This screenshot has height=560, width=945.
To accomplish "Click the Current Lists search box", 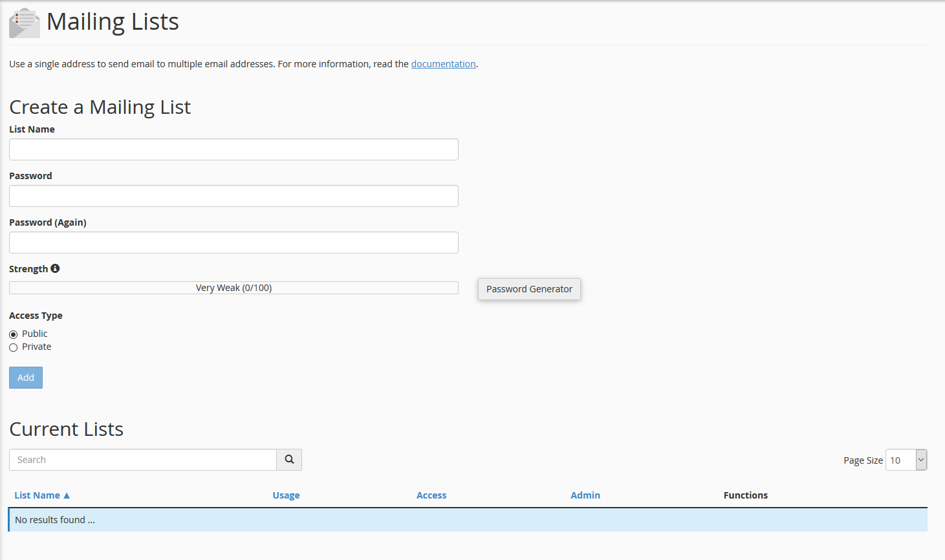I will click(143, 460).
